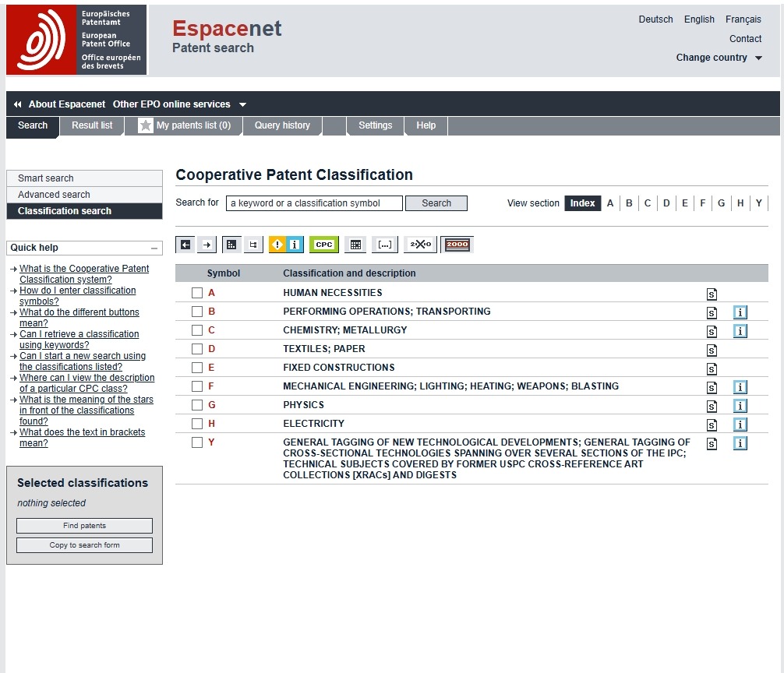Viewport: 784px width, 673px height.
Task: Open the S icon for Performing Operations row
Action: [712, 313]
